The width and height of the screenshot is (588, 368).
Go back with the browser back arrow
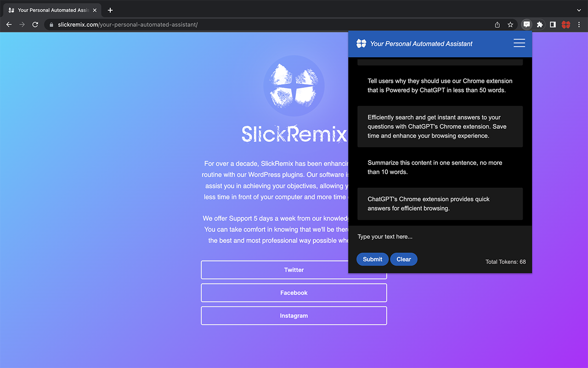[9, 24]
